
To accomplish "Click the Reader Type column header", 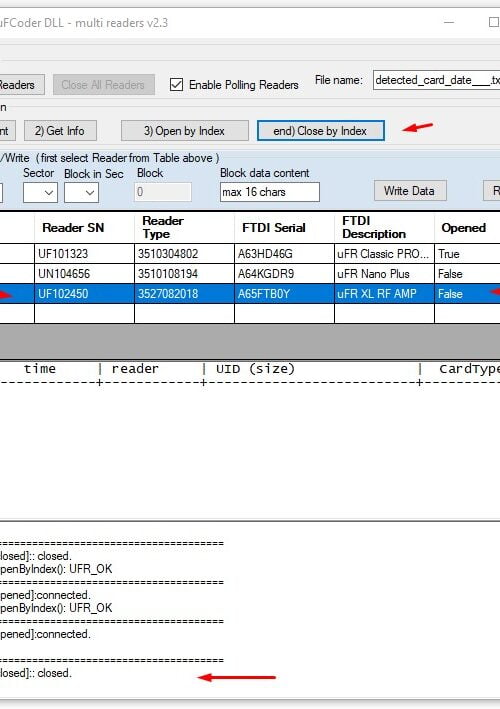I will (x=184, y=227).
